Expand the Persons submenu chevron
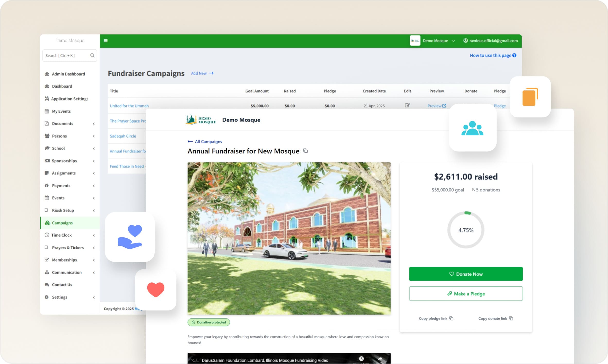The width and height of the screenshot is (608, 364). [94, 136]
